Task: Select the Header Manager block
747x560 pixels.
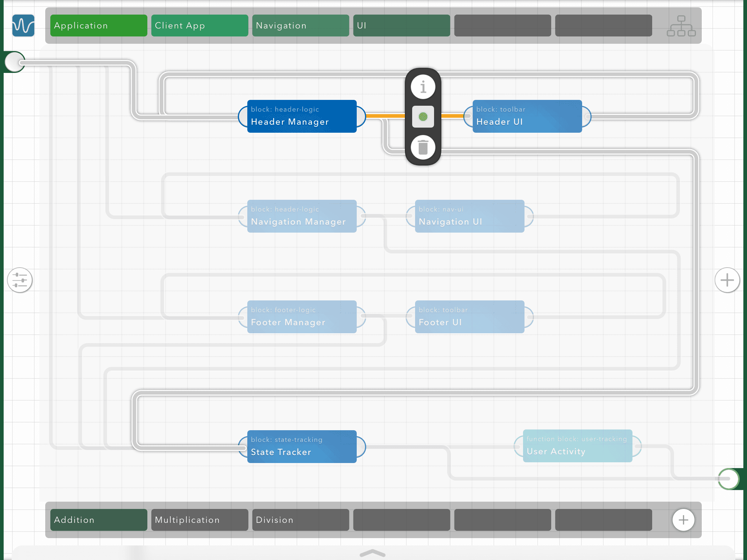Action: tap(302, 116)
